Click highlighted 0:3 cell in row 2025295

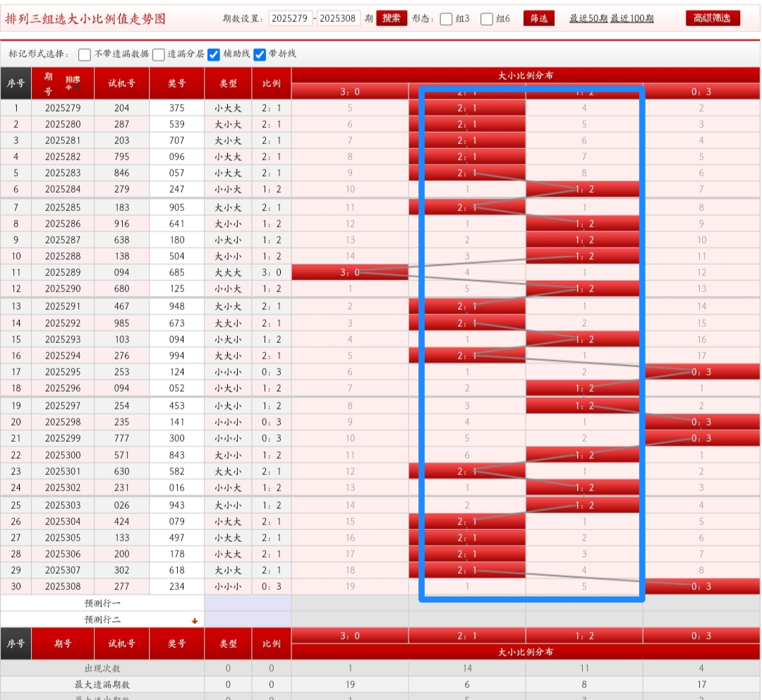click(x=701, y=372)
